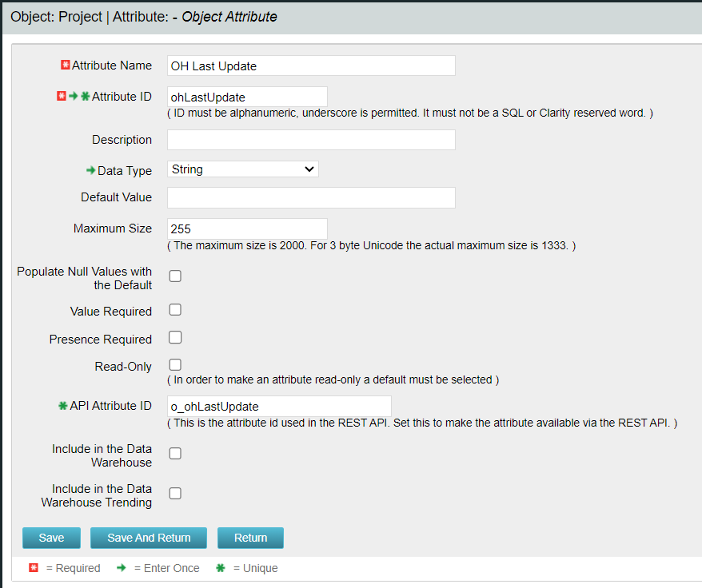Click the red Required icon in the legend
Screen dimensions: 702x588
tap(34, 568)
